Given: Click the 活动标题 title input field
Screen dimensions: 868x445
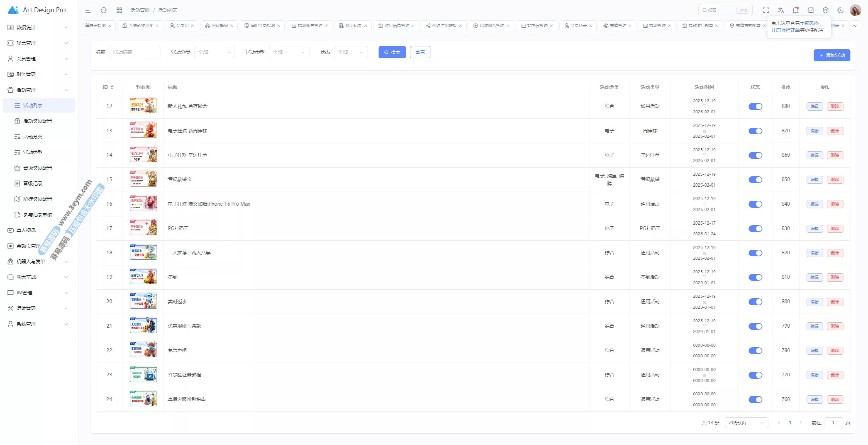Looking at the screenshot, I should coord(135,52).
